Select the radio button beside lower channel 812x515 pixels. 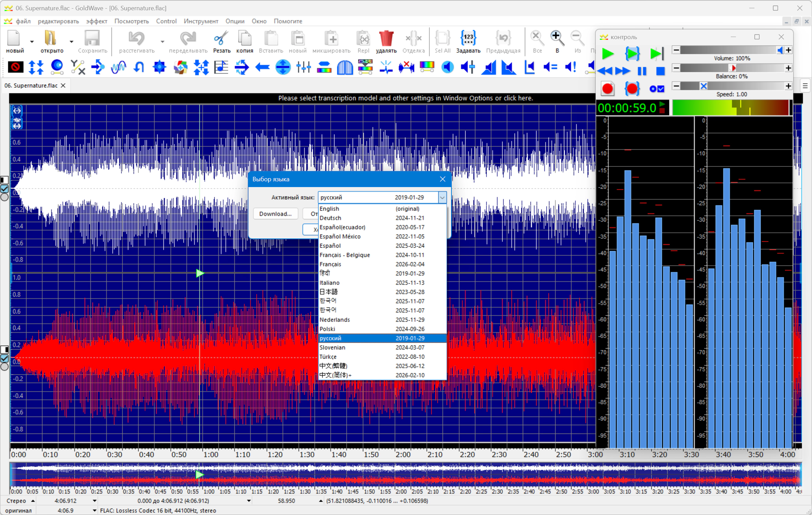point(4,367)
